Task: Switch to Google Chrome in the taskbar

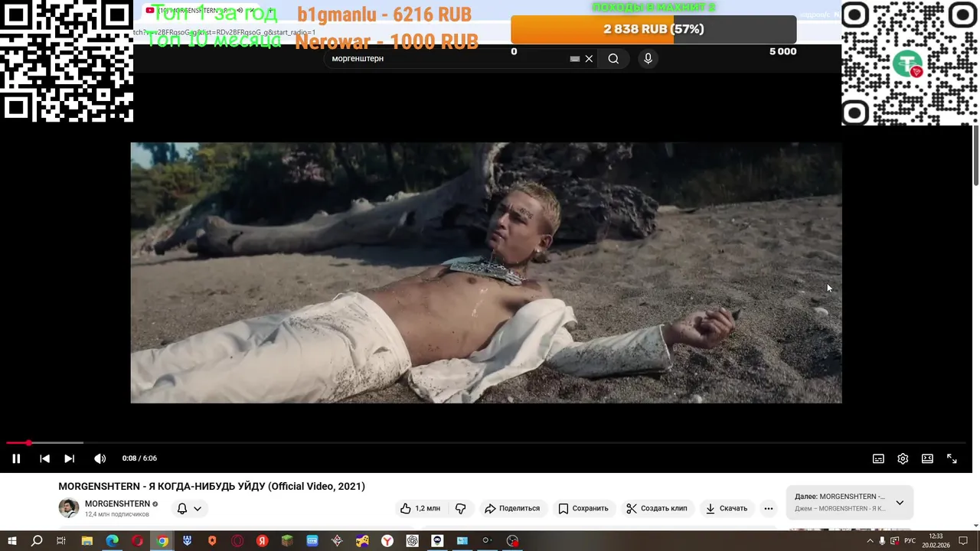Action: click(162, 541)
